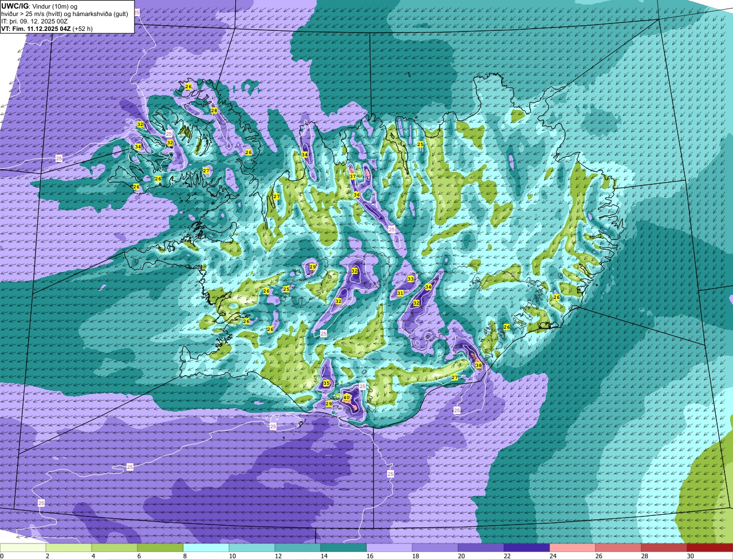The width and height of the screenshot is (733, 560).
Task: Click the yellow gust label 31
Action: pos(400,293)
